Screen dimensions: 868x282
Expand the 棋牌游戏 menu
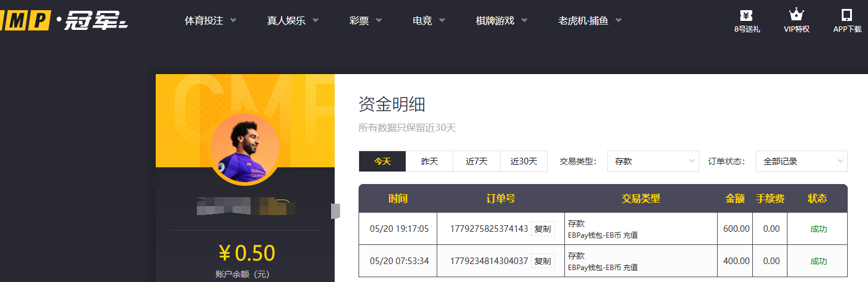501,20
